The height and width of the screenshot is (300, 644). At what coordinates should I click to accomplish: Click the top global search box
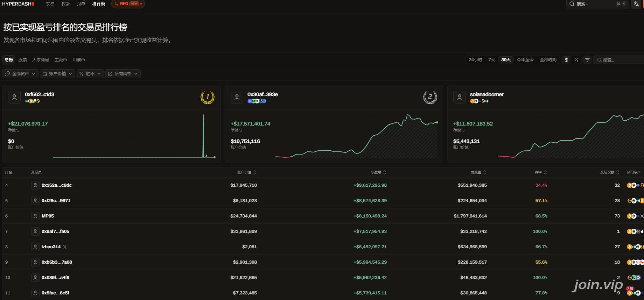click(598, 4)
